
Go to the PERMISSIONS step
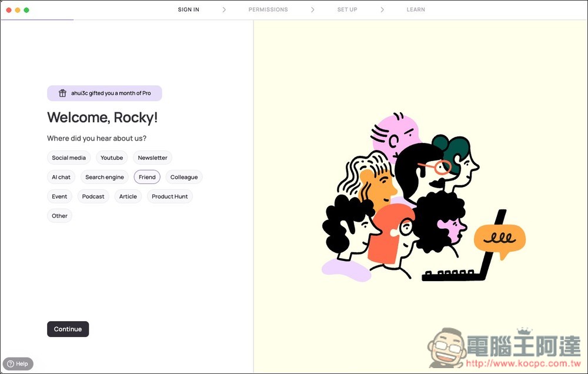[268, 10]
